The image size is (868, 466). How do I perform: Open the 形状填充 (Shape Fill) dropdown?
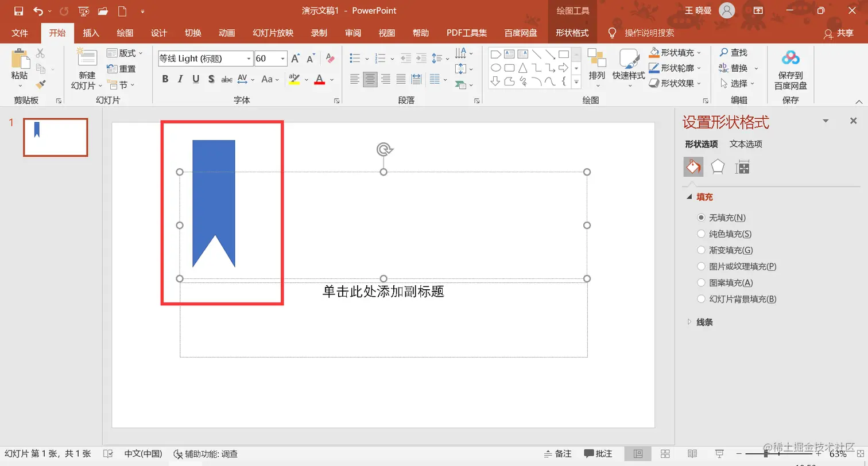[675, 53]
